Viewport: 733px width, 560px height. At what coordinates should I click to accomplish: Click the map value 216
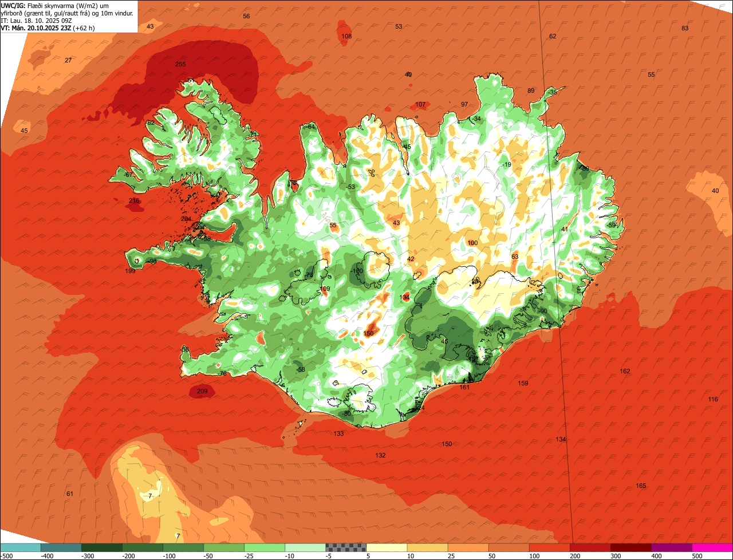click(x=134, y=200)
